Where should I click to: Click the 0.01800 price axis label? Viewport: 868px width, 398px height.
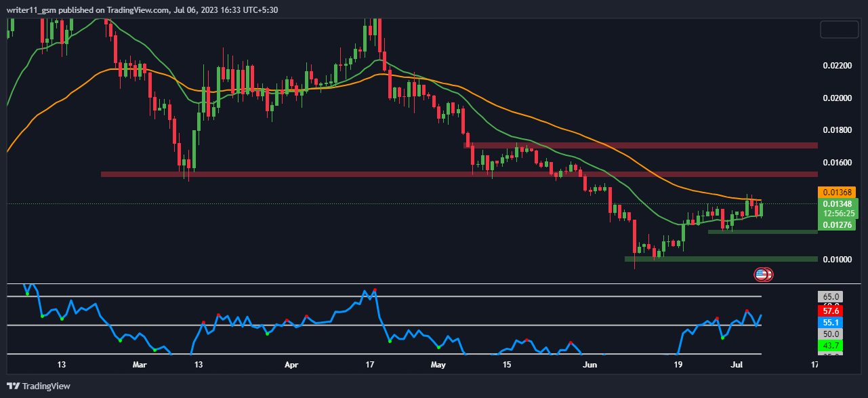(837, 130)
